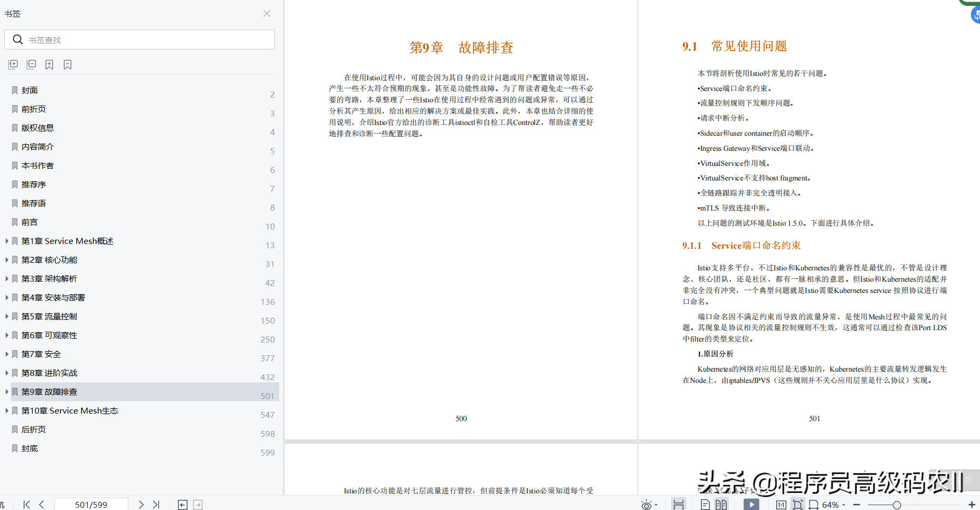Click the zoom slider handle
Image resolution: width=980 pixels, height=510 pixels.
click(896, 505)
